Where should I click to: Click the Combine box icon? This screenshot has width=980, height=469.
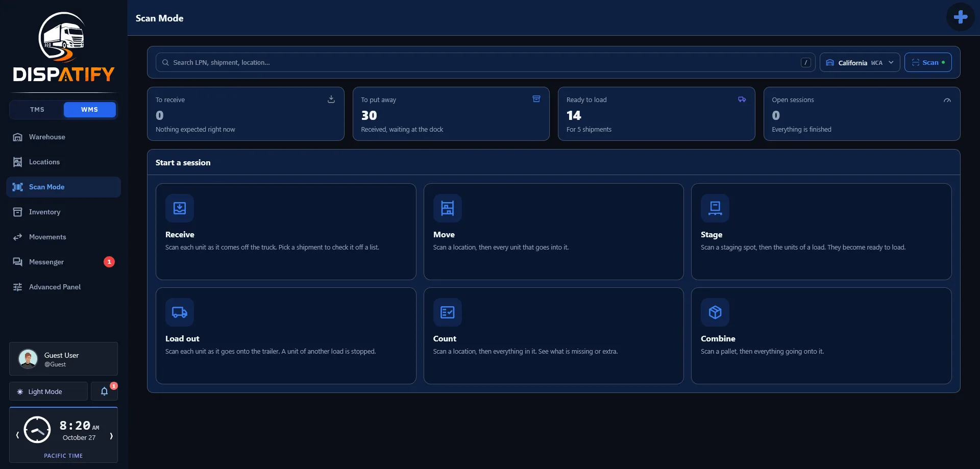point(715,312)
